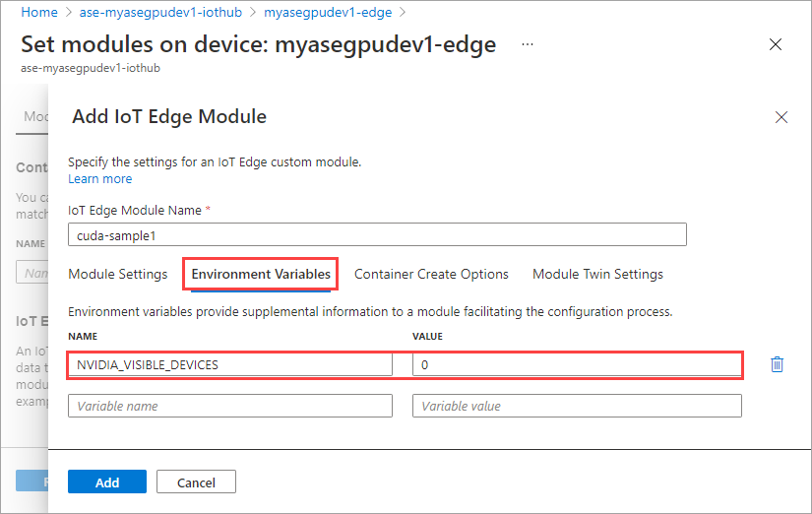Close the Set modules on device blade
The width and height of the screenshot is (812, 514).
coord(776,44)
